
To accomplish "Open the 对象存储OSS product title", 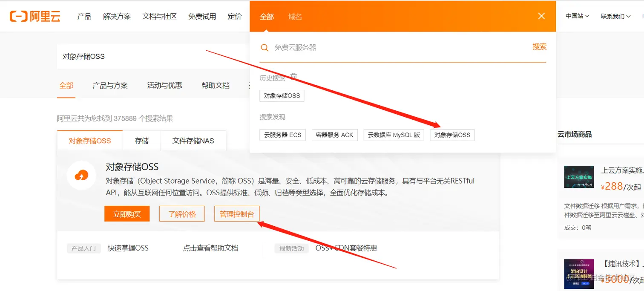I will (132, 167).
